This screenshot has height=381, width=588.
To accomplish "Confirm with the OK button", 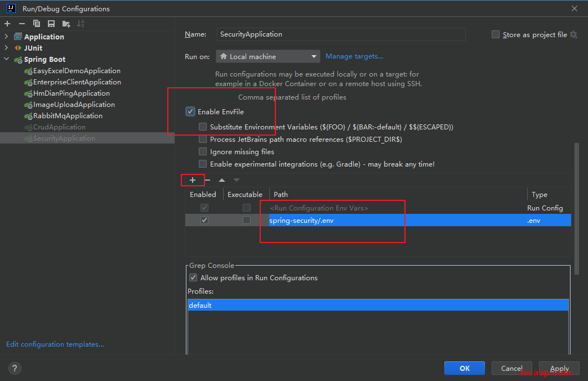I will (464, 368).
